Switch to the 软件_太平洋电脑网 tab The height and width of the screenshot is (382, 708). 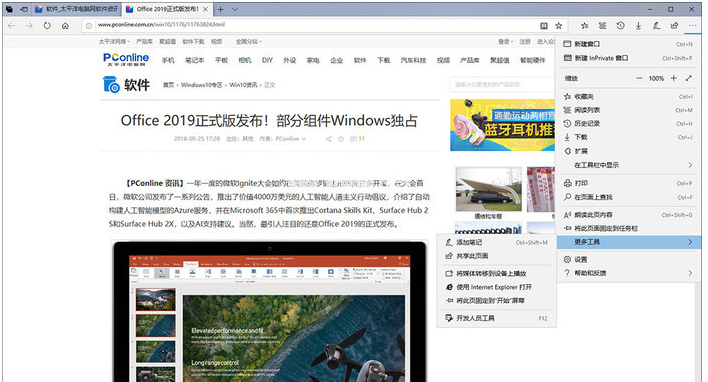pos(77,9)
